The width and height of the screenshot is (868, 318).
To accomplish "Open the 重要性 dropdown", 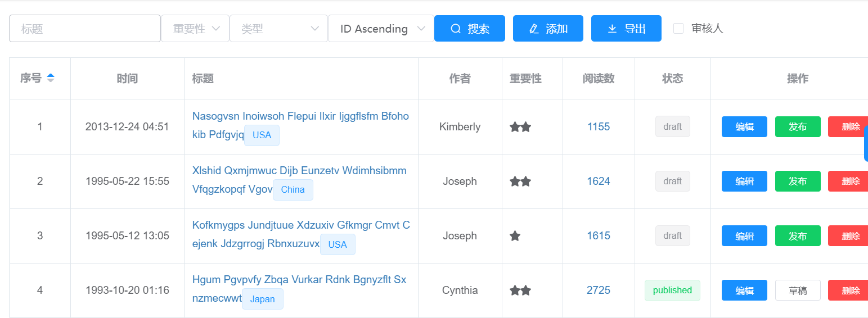I will [x=195, y=28].
